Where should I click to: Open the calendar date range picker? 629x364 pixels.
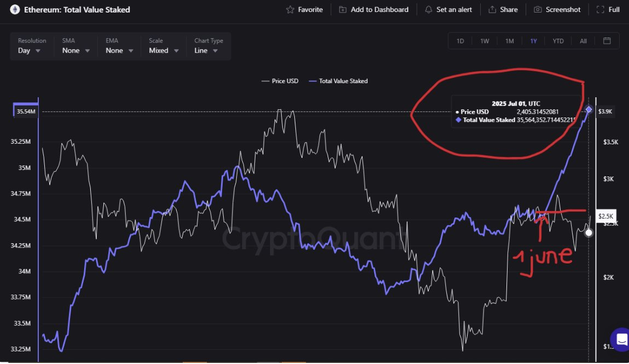pyautogui.click(x=607, y=41)
